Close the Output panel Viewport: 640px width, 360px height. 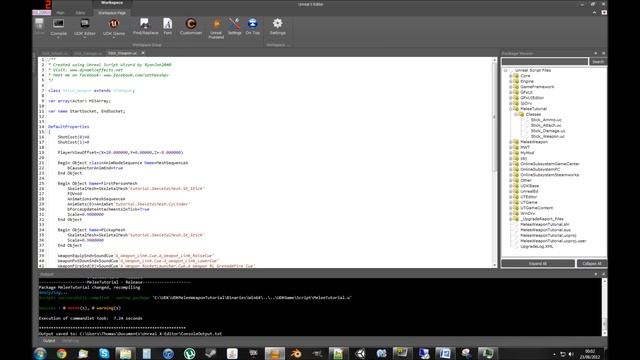[604, 274]
